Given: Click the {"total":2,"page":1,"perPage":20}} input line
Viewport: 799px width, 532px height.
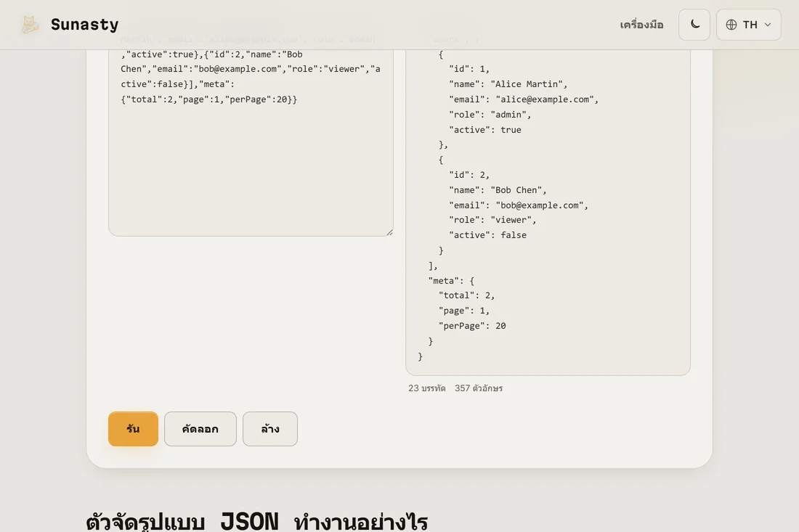Looking at the screenshot, I should click(x=209, y=99).
